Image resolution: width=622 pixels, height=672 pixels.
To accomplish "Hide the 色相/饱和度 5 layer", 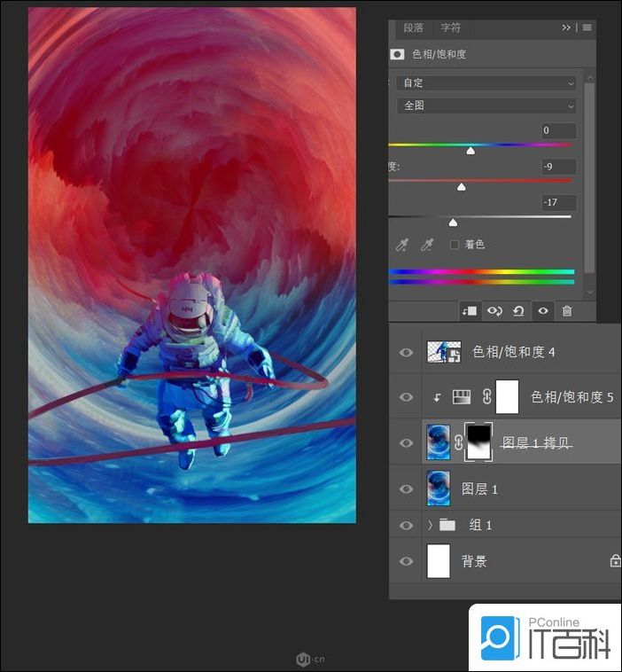I will [x=406, y=397].
